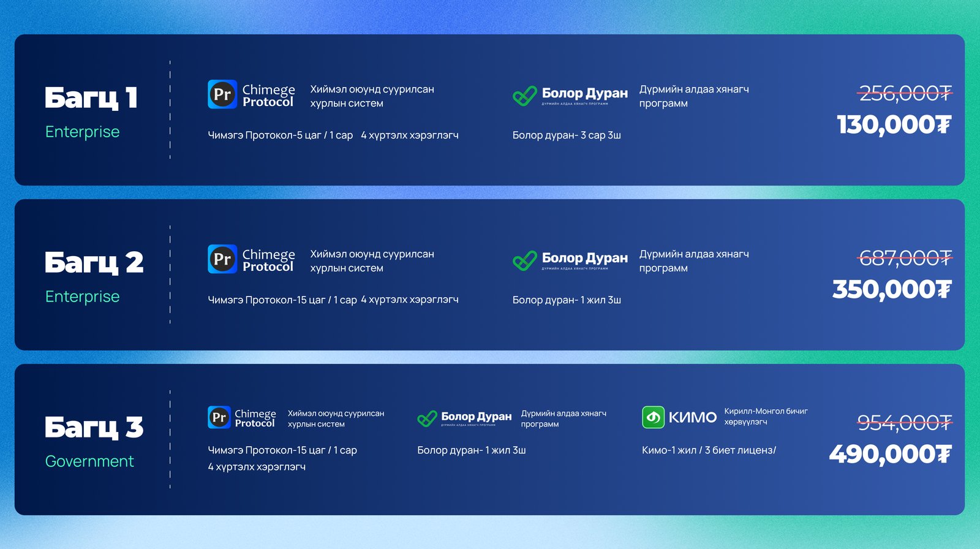Click the 130,000₮ discounted price

[894, 125]
